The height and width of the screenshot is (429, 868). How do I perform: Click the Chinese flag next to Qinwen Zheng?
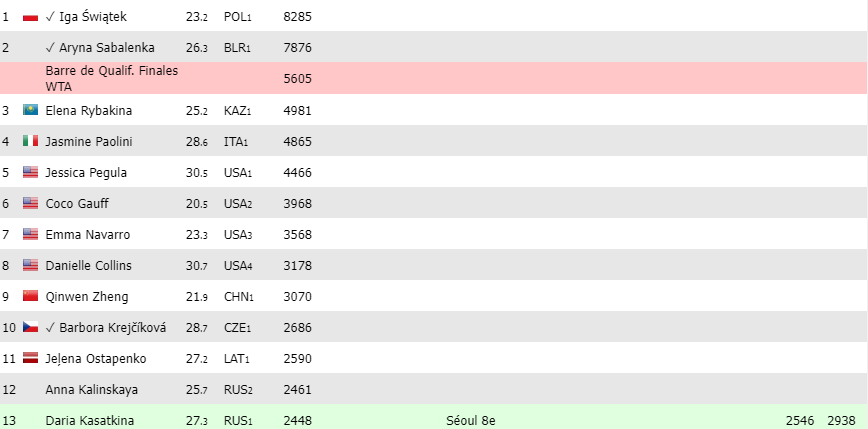(x=30, y=297)
